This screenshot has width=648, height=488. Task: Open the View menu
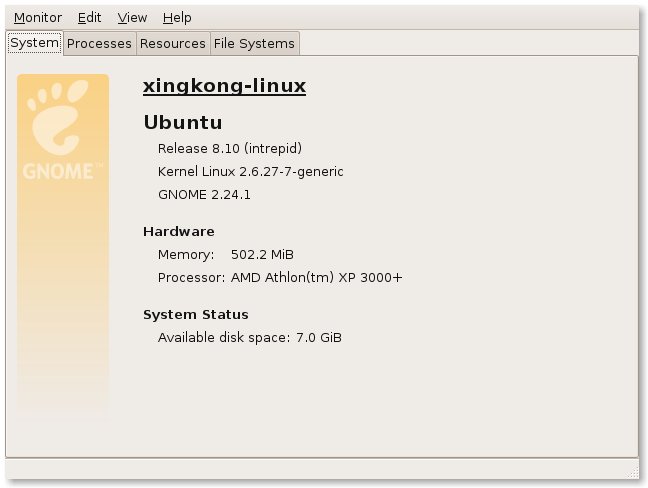(132, 18)
